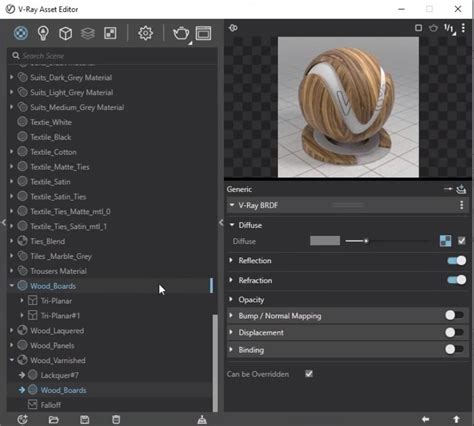474x426 pixels.
Task: Collapse the right properties panel arrow
Action: coord(221,222)
